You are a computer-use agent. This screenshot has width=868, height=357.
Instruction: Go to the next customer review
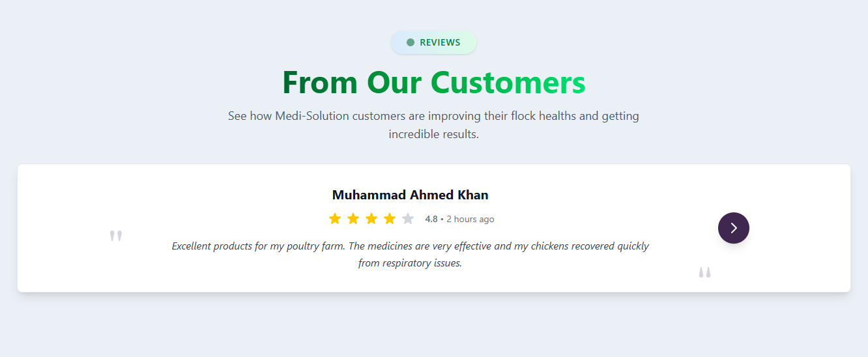click(733, 228)
